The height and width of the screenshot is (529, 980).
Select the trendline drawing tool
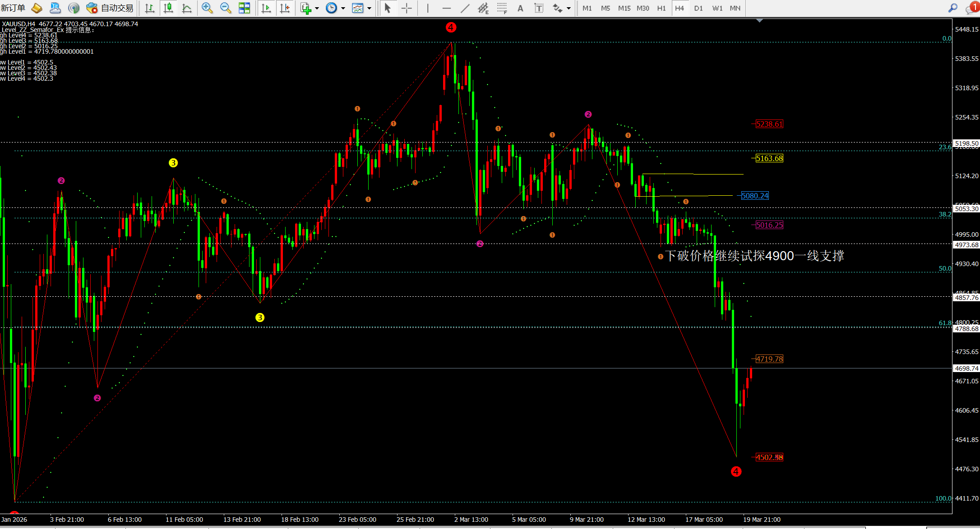click(465, 8)
